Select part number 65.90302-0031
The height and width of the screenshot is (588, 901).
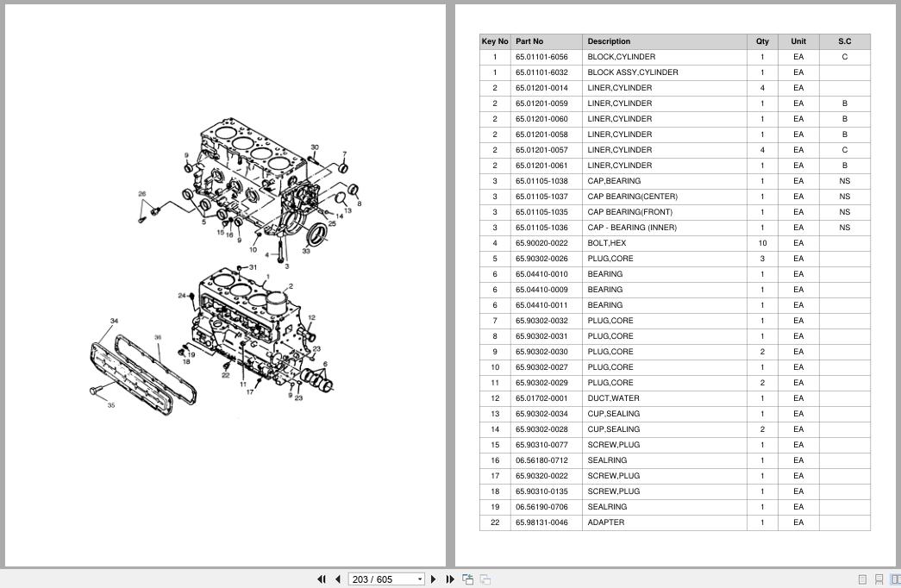[x=541, y=336]
